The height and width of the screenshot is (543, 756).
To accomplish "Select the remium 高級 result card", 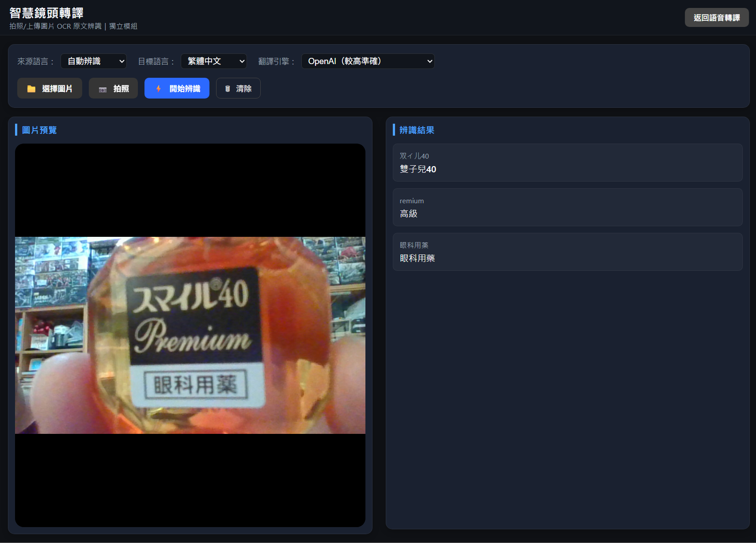I will (568, 207).
